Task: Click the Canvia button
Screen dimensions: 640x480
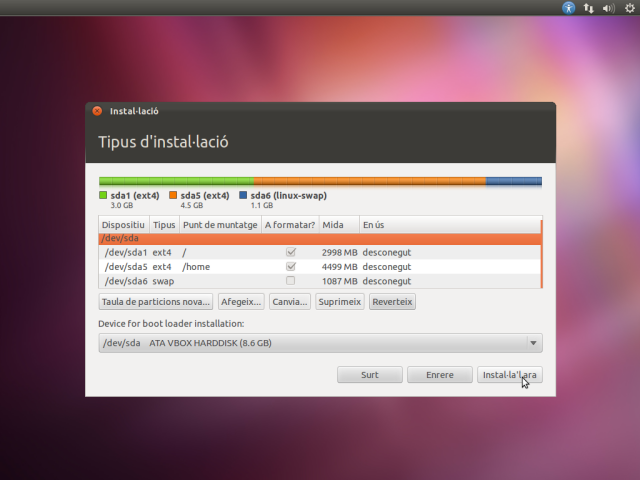Action: tap(290, 302)
